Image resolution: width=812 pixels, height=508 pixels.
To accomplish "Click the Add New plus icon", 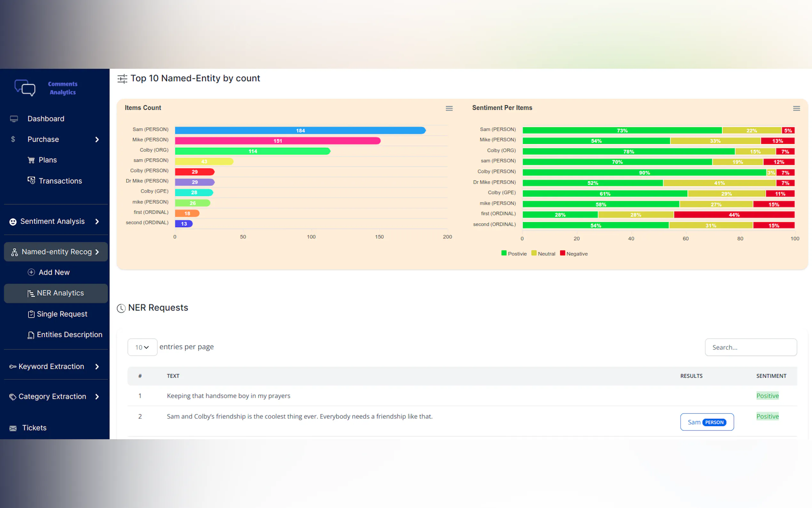I will (31, 272).
